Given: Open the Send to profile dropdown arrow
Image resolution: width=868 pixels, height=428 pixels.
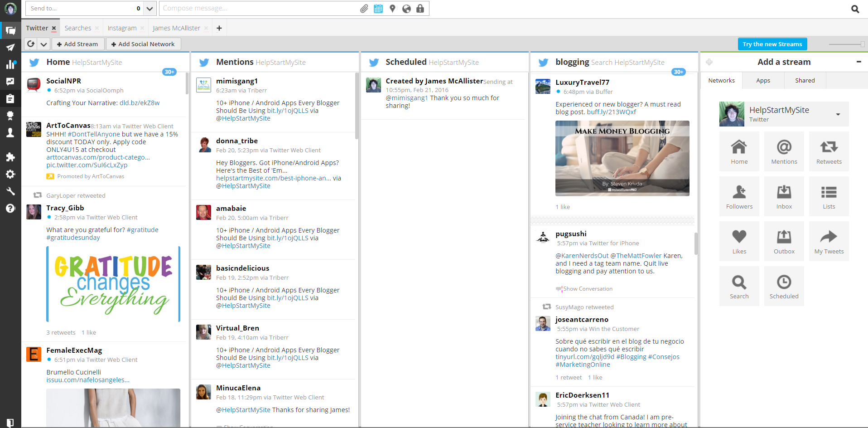Looking at the screenshot, I should 150,8.
